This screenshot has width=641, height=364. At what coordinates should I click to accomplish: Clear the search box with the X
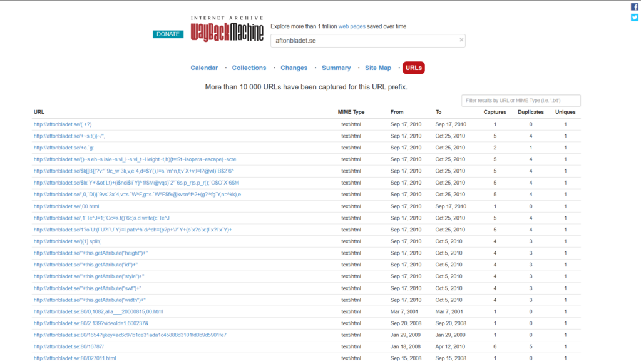461,39
